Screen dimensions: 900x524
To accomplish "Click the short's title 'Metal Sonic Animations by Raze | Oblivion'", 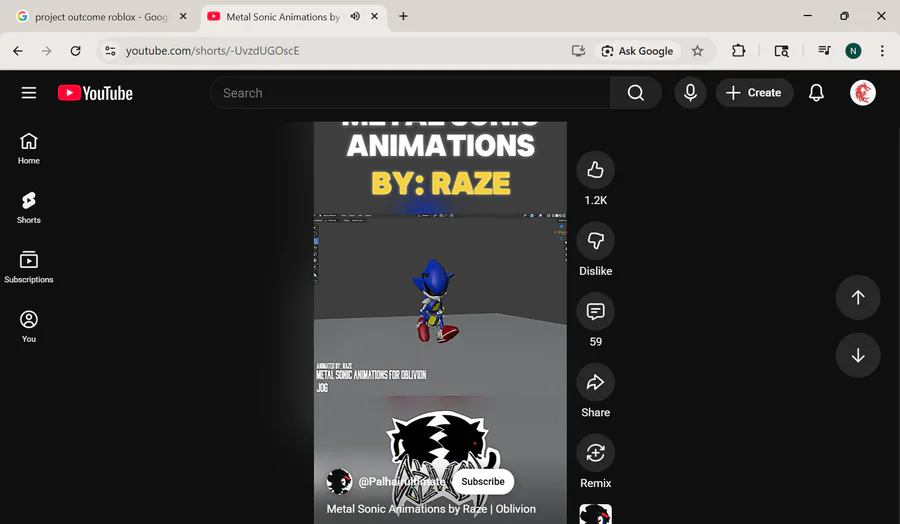I will point(431,509).
